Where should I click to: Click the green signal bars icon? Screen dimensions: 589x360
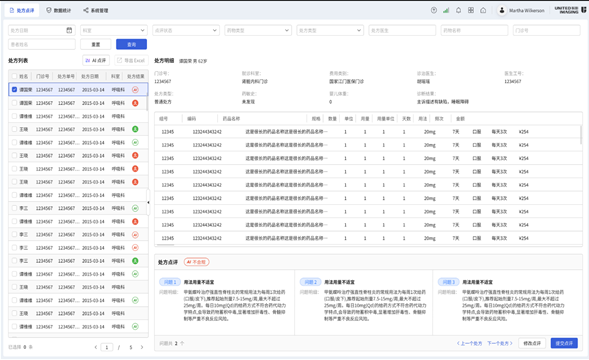click(446, 11)
